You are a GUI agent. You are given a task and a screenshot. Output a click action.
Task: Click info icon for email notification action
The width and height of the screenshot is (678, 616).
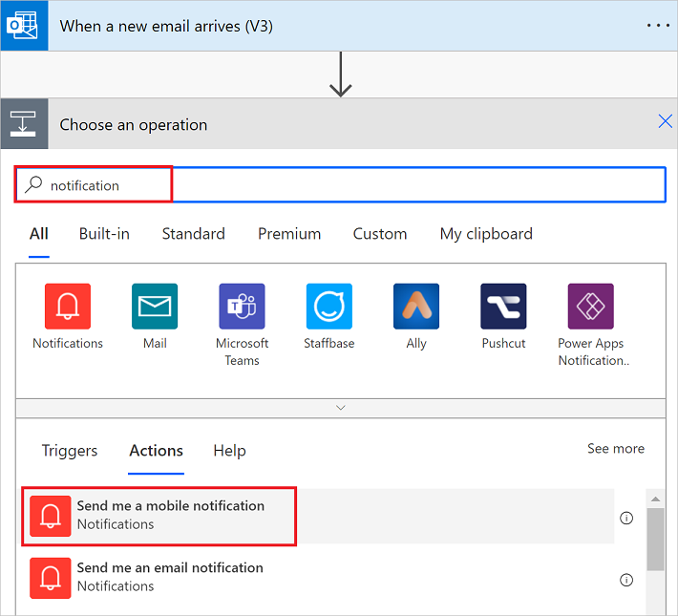click(x=626, y=580)
